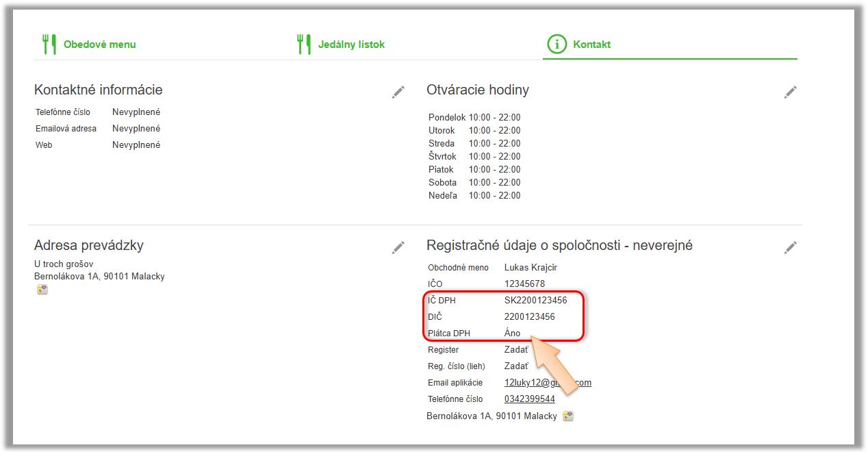Click pencil icon beside Otváracie hodiny

790,92
